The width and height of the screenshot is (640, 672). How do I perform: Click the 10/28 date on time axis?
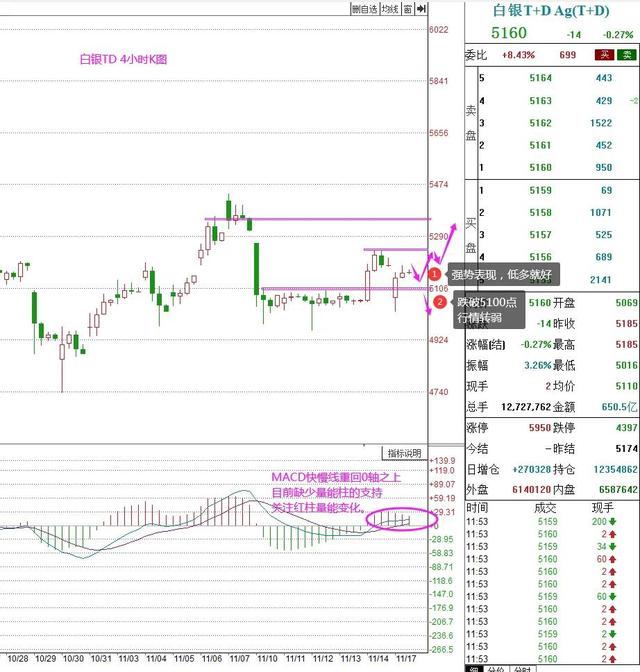[x=18, y=659]
